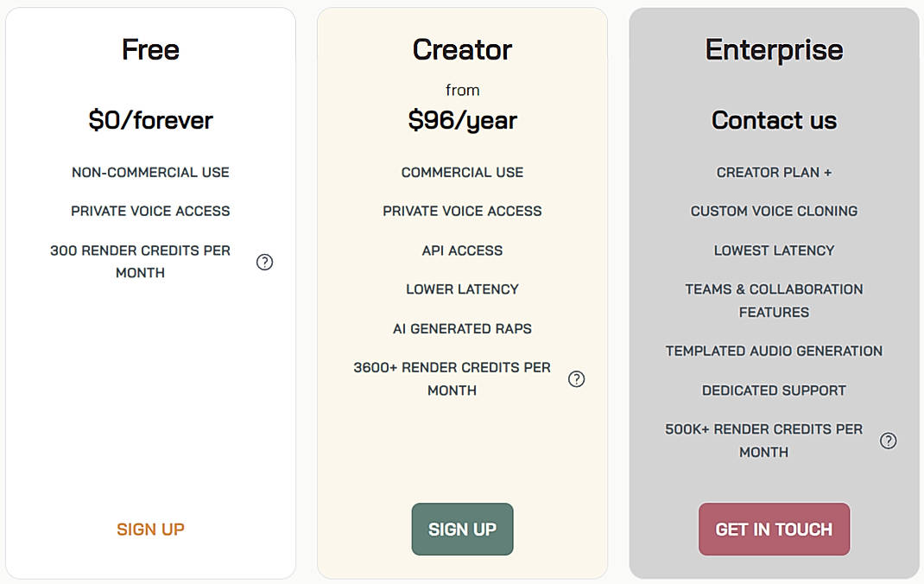The image size is (924, 584).
Task: Click the Free plan title
Action: [x=150, y=49]
